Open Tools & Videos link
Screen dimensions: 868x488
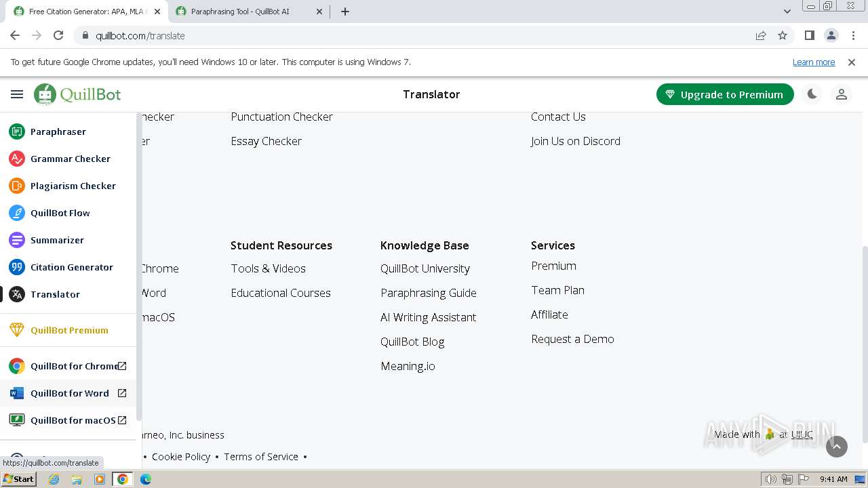(x=268, y=268)
